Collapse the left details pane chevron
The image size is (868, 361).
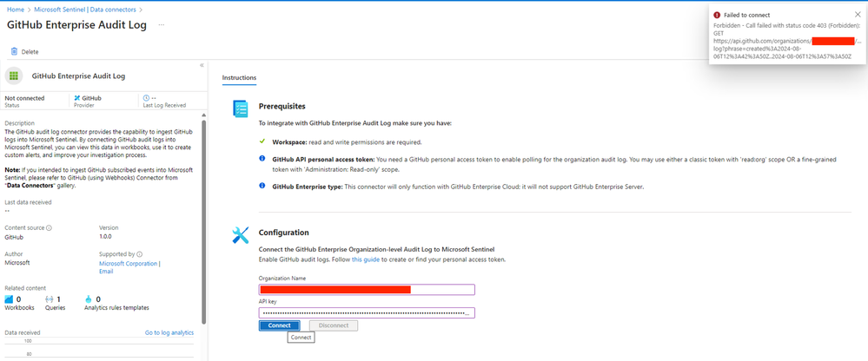point(202,65)
